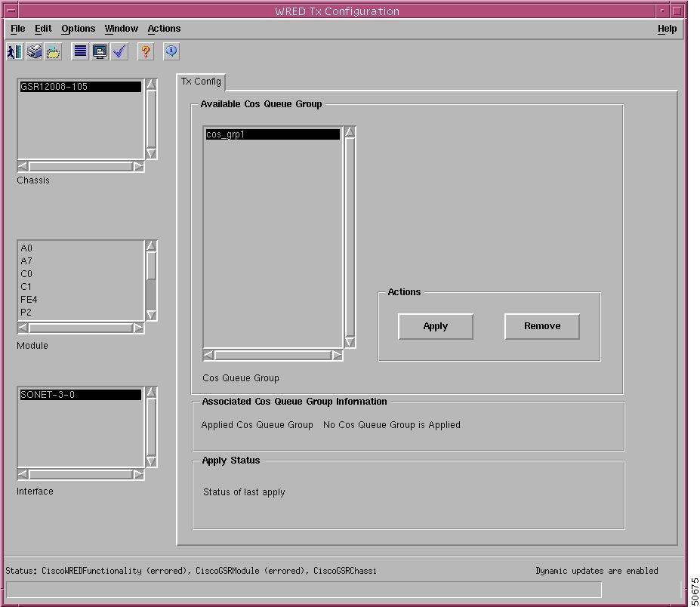700x607 pixels.
Task: Click the empty message field at window bottom
Action: coord(304,590)
